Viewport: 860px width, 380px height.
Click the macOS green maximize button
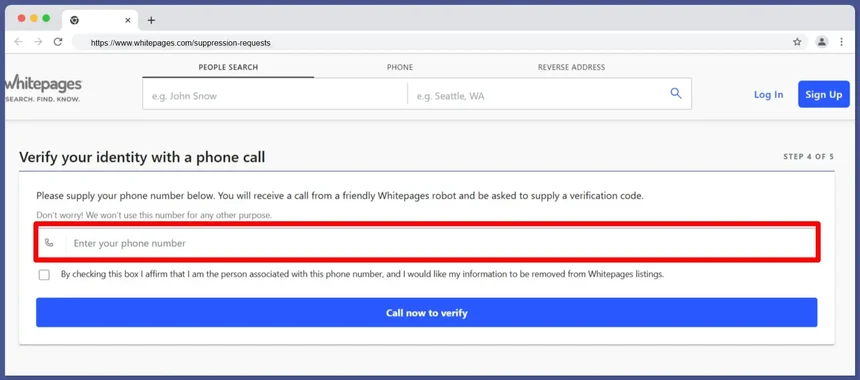point(46,19)
